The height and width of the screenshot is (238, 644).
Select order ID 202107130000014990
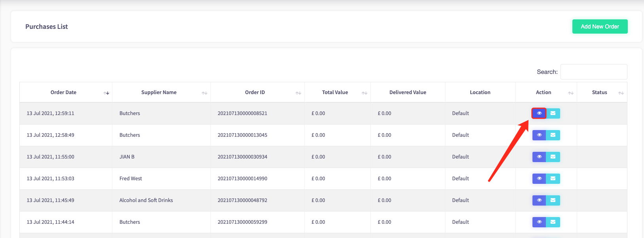click(x=242, y=179)
